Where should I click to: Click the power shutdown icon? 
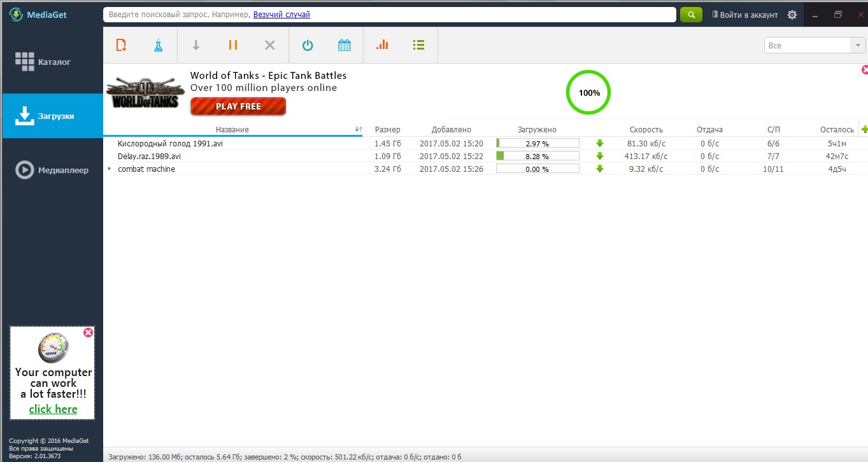pos(308,45)
